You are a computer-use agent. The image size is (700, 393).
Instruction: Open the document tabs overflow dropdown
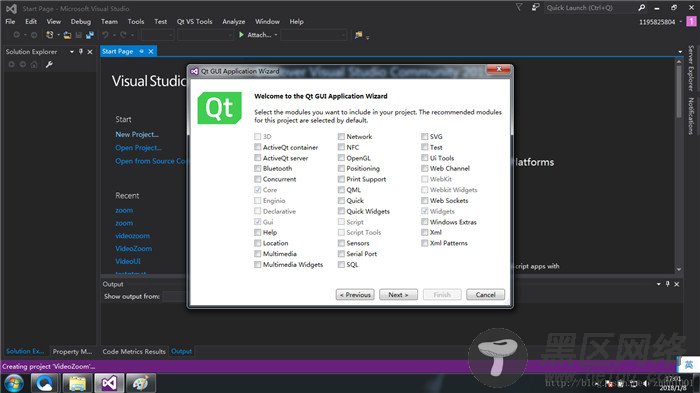tap(680, 52)
